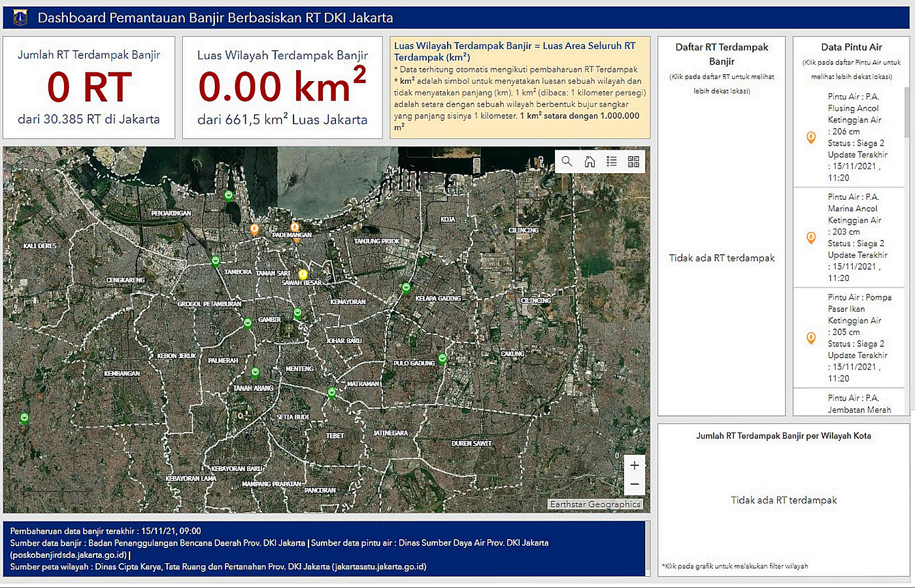
Task: Click the yellow 'Luas Wilayah Terdampak Banjir' formula heading
Action: (515, 52)
